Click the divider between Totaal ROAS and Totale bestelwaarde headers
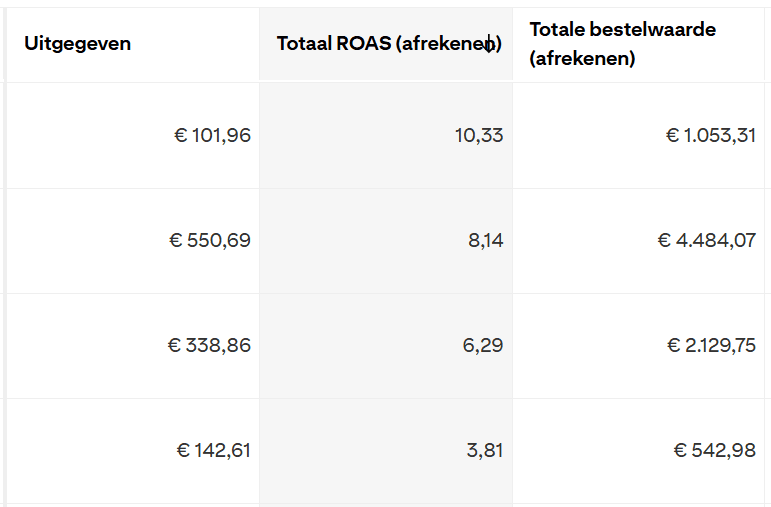Viewport: 771px width, 507px height. [x=513, y=44]
